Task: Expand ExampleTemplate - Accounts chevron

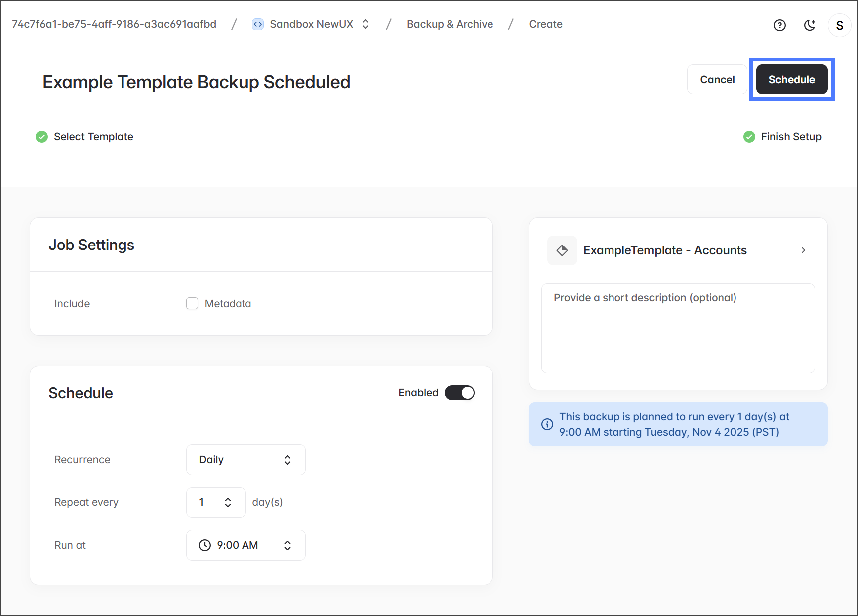Action: click(x=803, y=250)
